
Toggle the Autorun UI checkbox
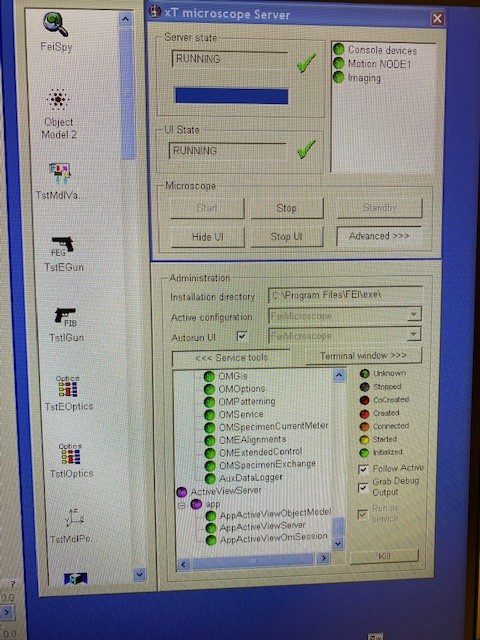point(242,336)
